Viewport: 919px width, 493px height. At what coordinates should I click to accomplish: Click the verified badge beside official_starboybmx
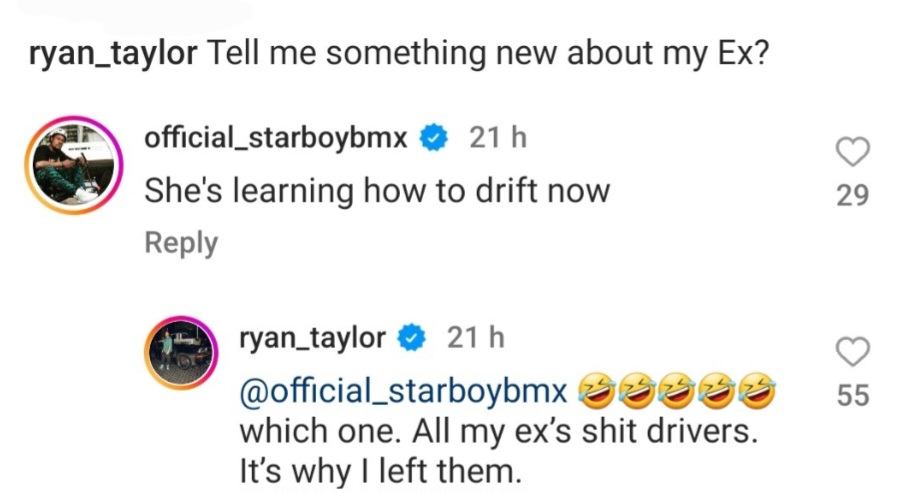coord(433,139)
